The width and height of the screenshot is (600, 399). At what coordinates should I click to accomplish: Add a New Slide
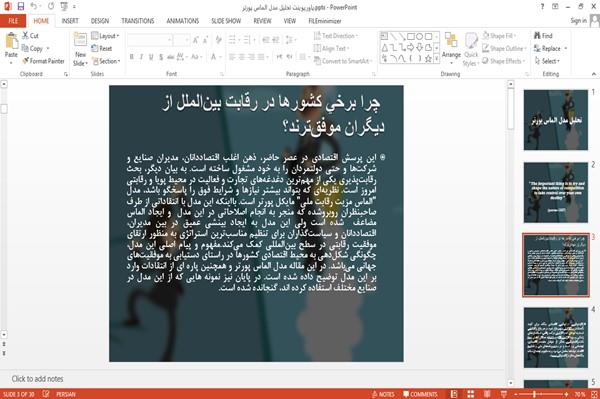[80, 50]
